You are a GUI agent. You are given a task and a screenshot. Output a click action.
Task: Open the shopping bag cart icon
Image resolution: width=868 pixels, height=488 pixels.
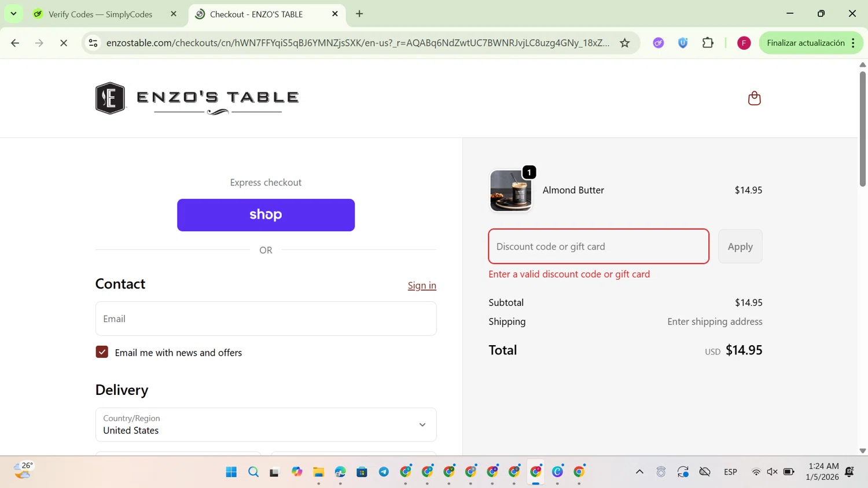tap(754, 98)
